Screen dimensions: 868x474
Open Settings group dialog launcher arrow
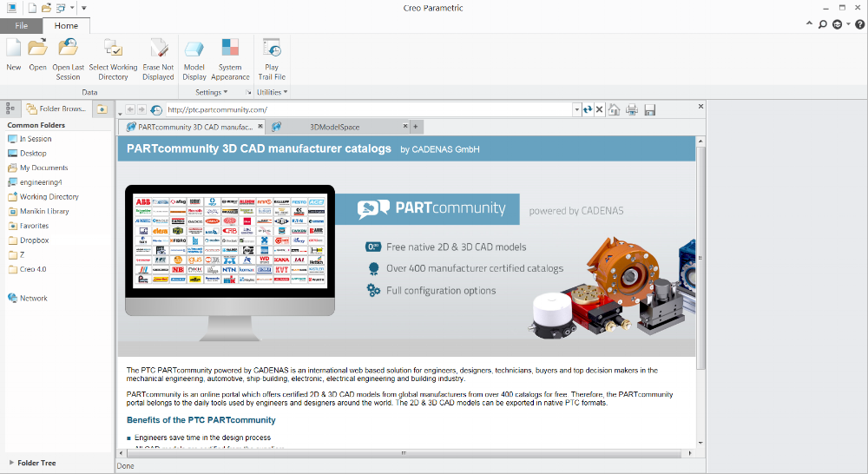click(x=248, y=93)
